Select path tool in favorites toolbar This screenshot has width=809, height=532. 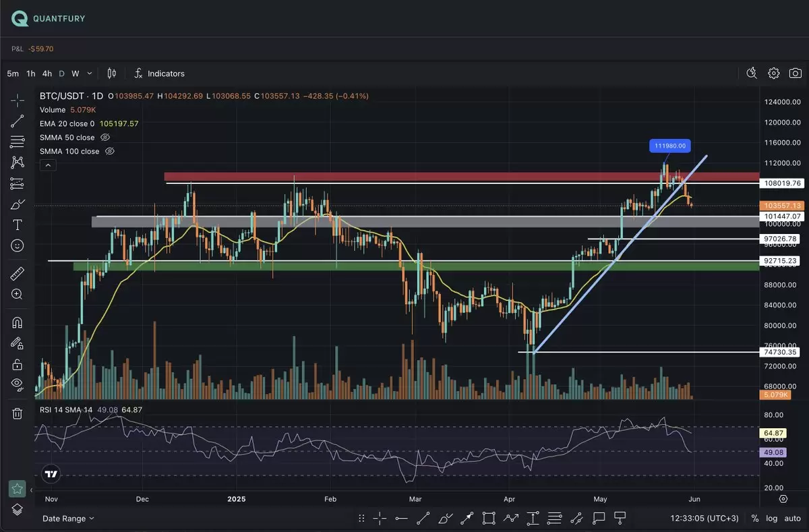(510, 518)
